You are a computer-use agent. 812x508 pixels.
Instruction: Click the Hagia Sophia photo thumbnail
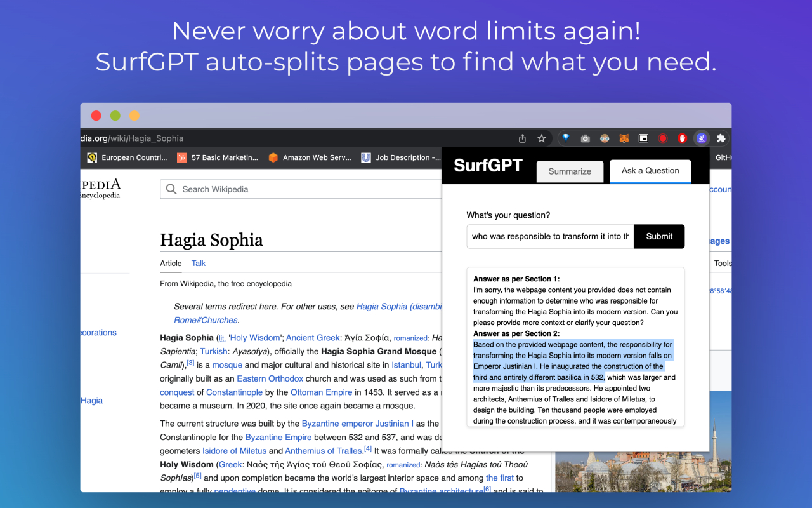[643, 441]
